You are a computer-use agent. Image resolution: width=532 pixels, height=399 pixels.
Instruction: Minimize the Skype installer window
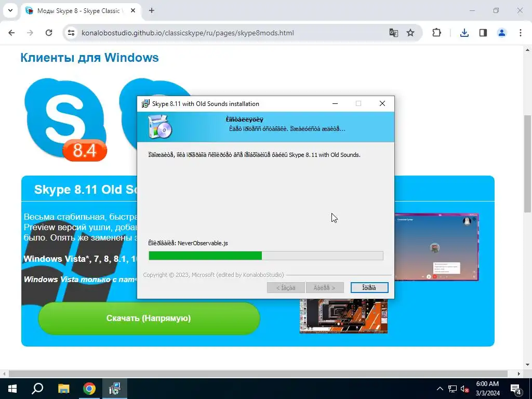(335, 103)
